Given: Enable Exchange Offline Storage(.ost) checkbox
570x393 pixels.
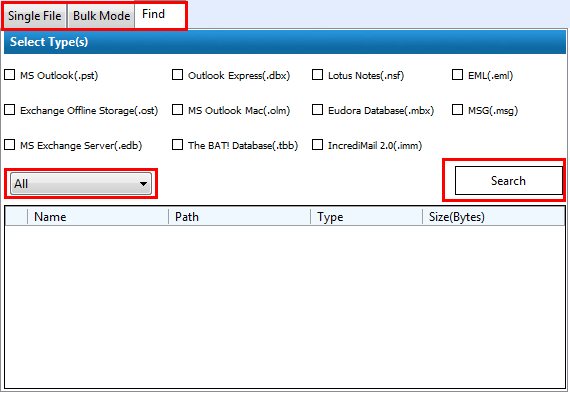Looking at the screenshot, I should click(9, 110).
